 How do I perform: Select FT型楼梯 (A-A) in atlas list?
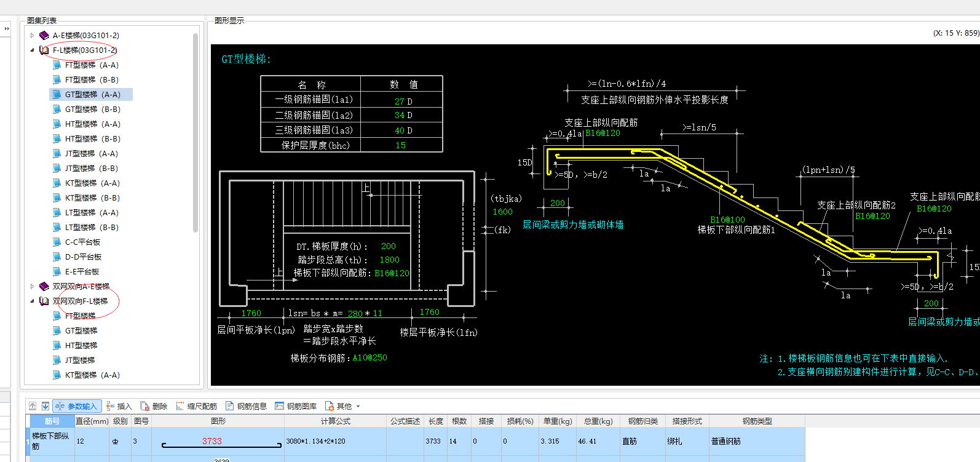(x=92, y=65)
